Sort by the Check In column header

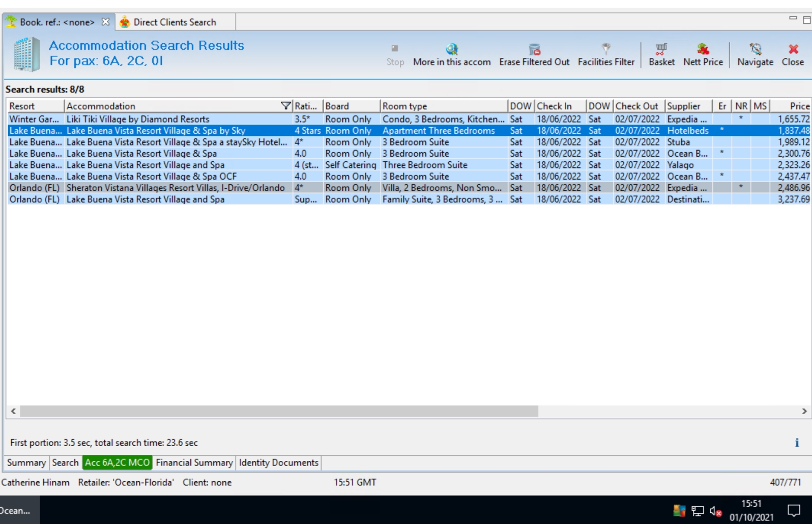(560, 106)
